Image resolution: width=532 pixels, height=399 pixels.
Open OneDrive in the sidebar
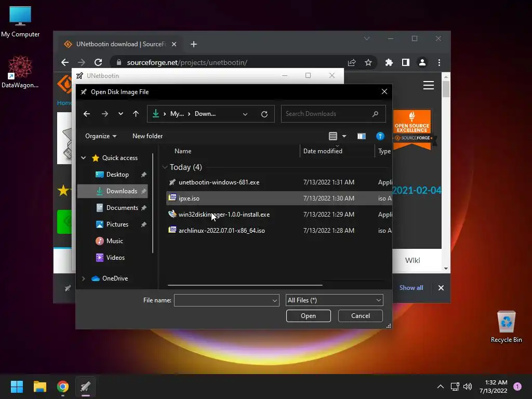click(x=115, y=278)
